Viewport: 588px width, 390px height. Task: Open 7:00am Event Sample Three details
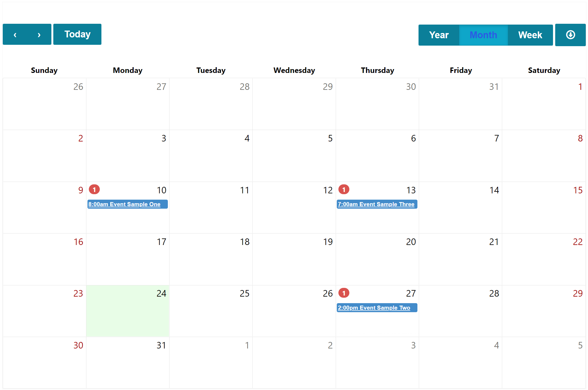[376, 204]
